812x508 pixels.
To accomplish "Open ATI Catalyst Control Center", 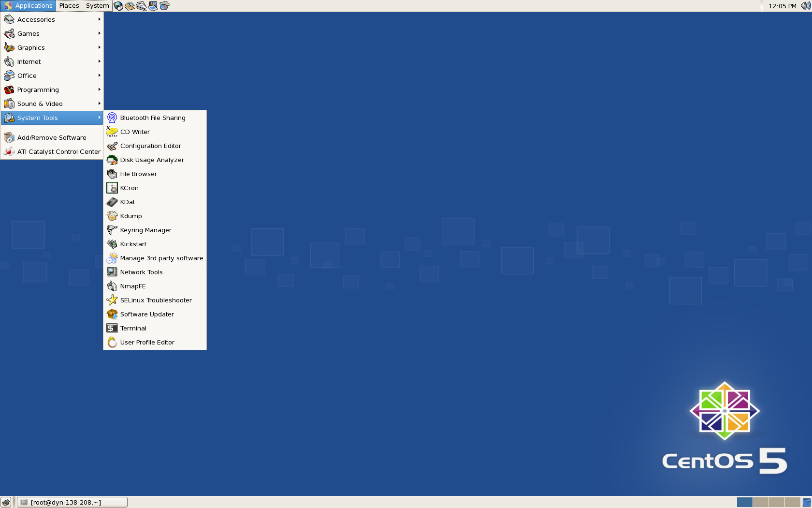I will coord(52,151).
